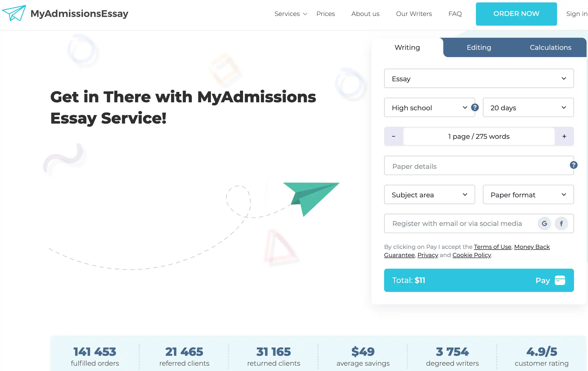
Task: Sign up with Google icon
Action: tap(544, 223)
